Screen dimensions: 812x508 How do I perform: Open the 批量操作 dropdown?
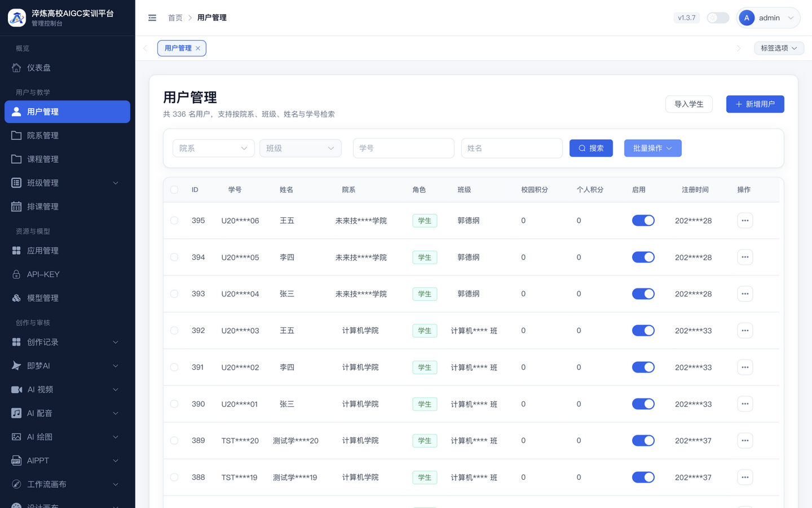tap(653, 148)
